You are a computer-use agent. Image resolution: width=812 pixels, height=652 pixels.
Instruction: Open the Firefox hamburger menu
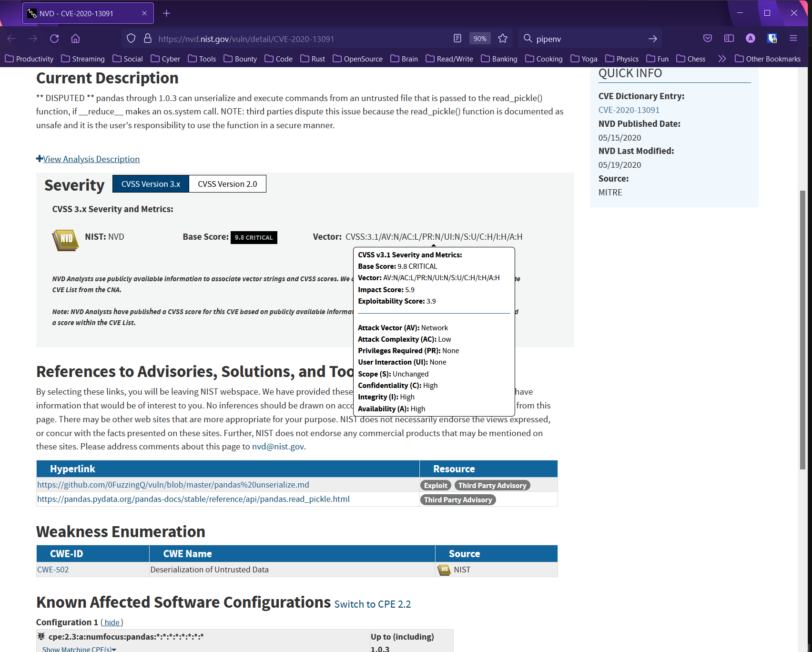[x=793, y=39]
